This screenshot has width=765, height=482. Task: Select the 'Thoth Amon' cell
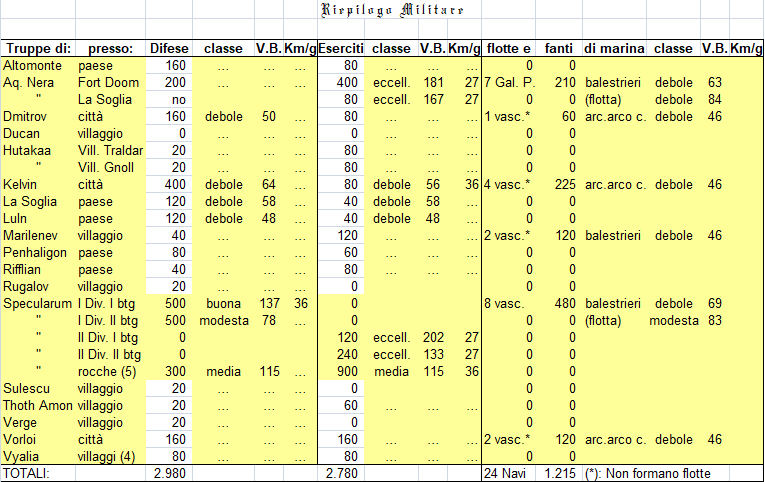pyautogui.click(x=38, y=405)
